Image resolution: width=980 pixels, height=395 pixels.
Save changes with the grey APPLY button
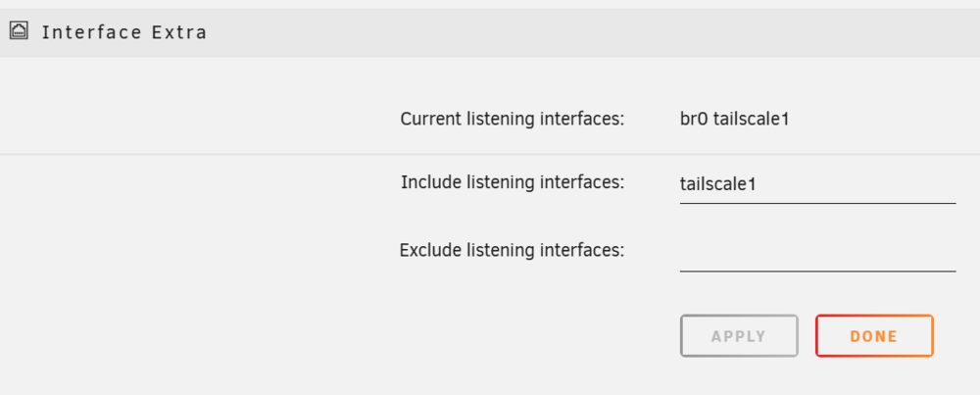point(739,336)
